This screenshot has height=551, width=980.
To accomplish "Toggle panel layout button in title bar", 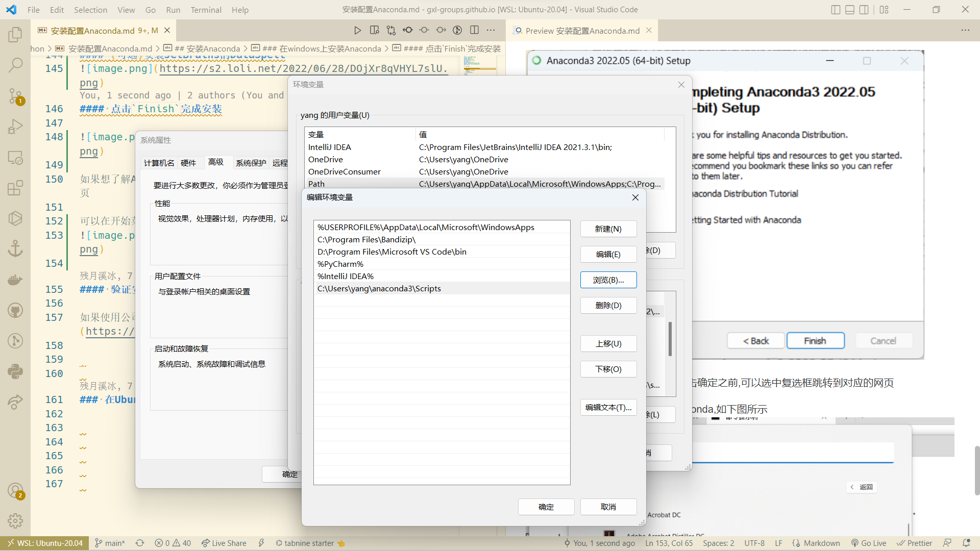I will click(850, 10).
